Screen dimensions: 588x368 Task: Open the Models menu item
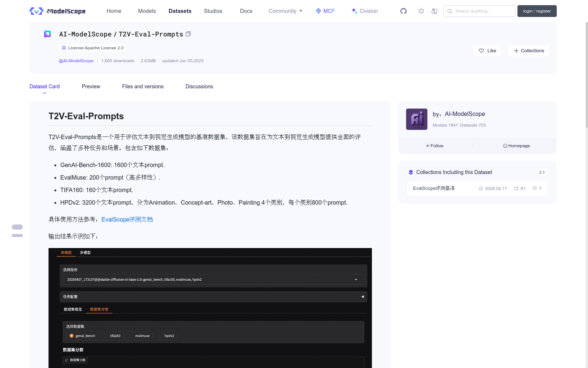click(x=147, y=11)
